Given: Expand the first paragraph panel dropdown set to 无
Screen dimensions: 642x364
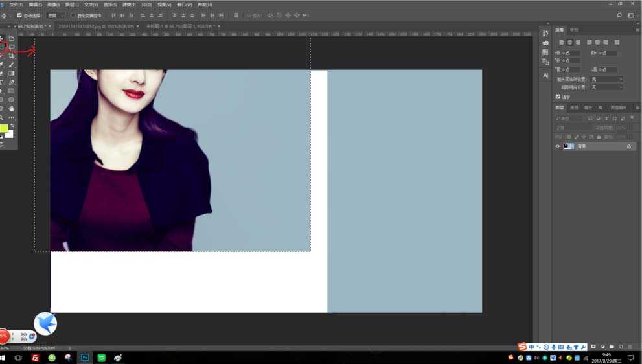Looking at the screenshot, I should click(606, 79).
